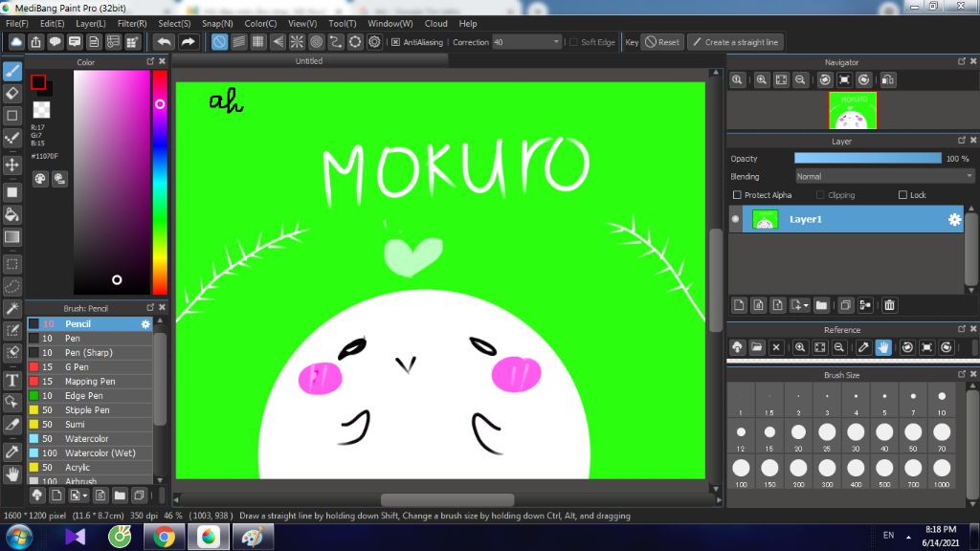
Task: Click the Navigator canvas thumbnail
Action: pyautogui.click(x=853, y=111)
